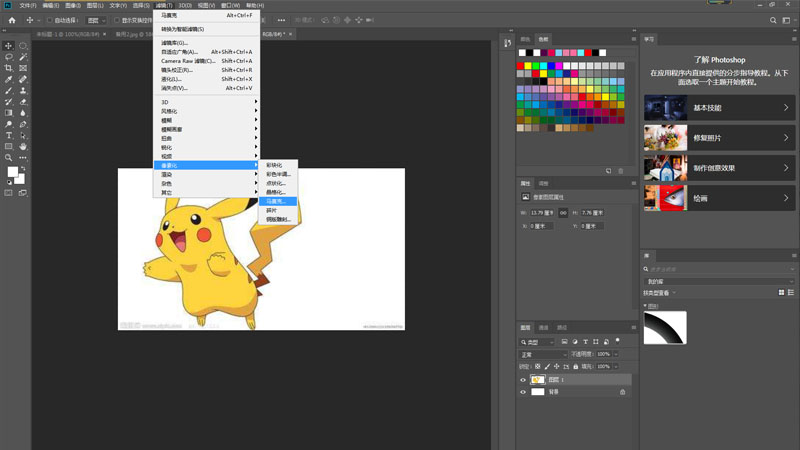Select the Frame tool
Screen dimensions: 800x450
pyautogui.click(x=23, y=68)
